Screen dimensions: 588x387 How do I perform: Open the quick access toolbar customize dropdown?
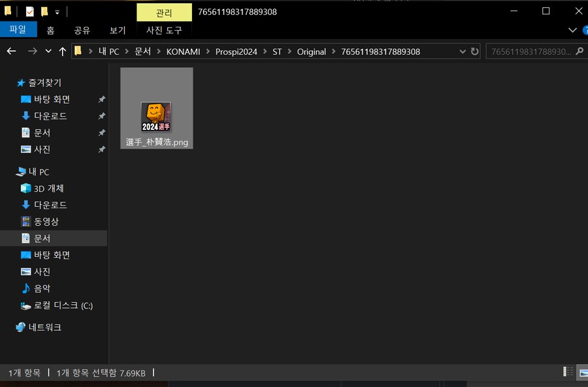coord(57,12)
